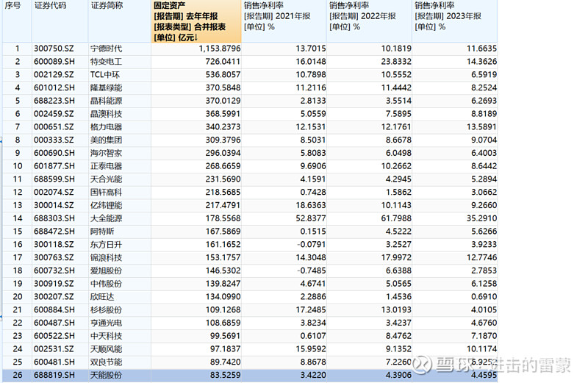Click stock code 688472.SH
The width and height of the screenshot is (588, 383).
coord(54,232)
